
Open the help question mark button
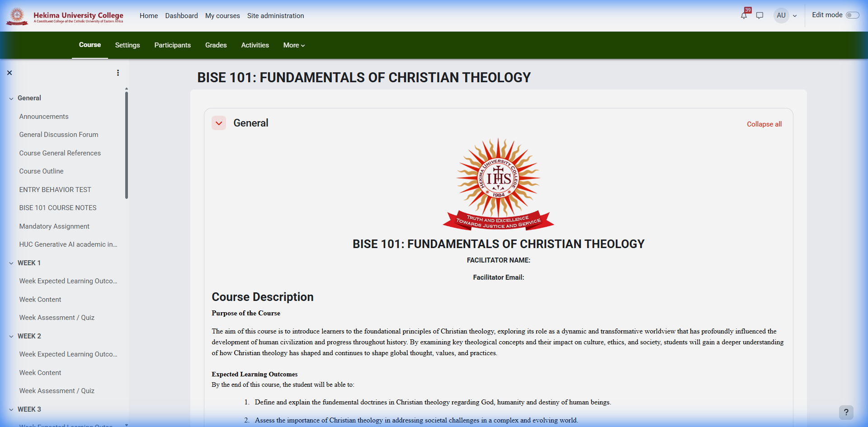[x=846, y=412]
